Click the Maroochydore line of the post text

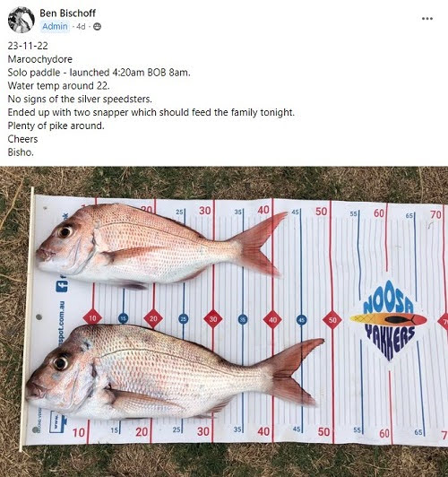pos(40,59)
